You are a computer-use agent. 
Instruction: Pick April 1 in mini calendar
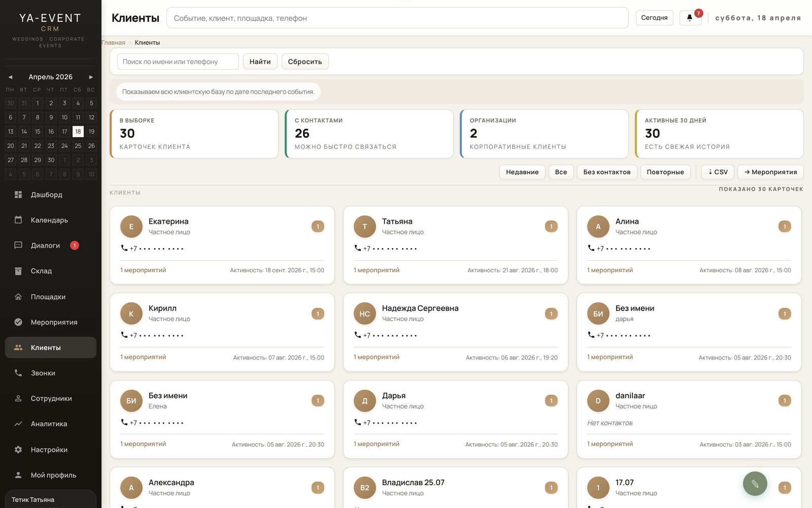[x=38, y=103]
